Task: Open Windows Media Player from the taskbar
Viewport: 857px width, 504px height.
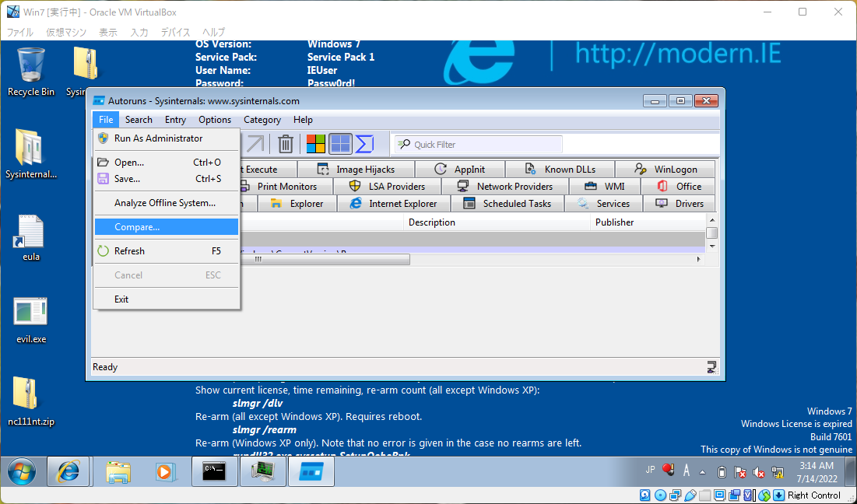Action: tap(164, 472)
